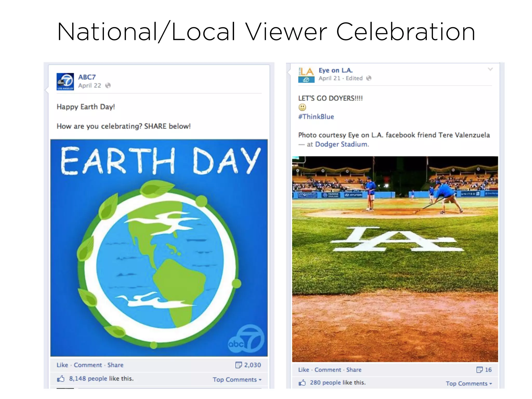Open the Eye on L.A. profile logo

pos(306,75)
